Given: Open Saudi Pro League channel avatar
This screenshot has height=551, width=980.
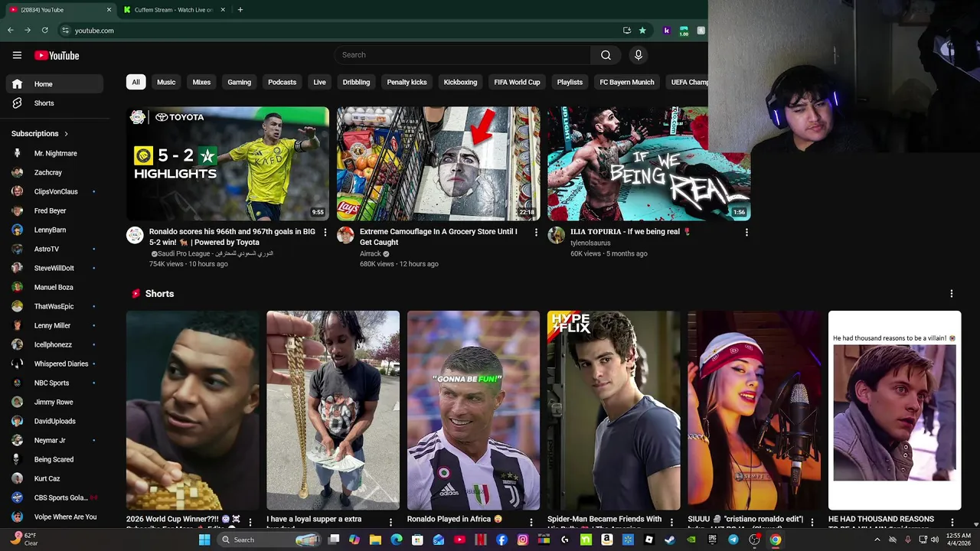Looking at the screenshot, I should click(x=135, y=235).
